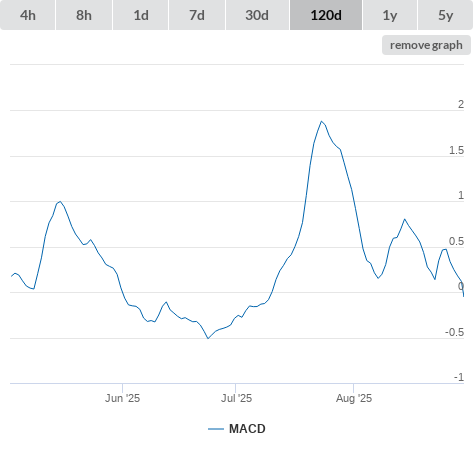
Task: Click the Jul '25 axis label
Action: click(x=236, y=398)
